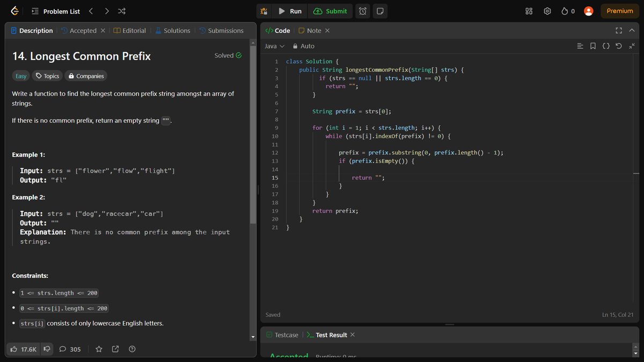Switch to the Accepted tab
This screenshot has width=644, height=362.
[78, 31]
